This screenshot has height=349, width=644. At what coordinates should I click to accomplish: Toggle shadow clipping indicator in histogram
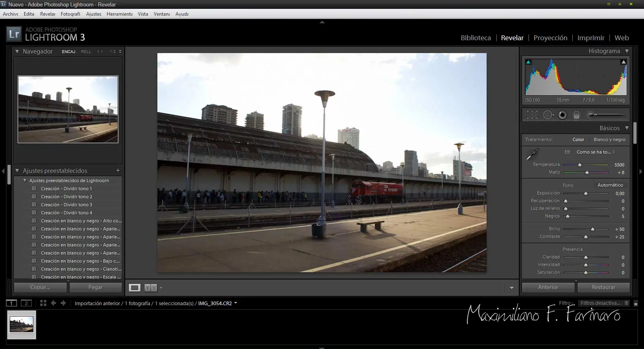(x=528, y=62)
